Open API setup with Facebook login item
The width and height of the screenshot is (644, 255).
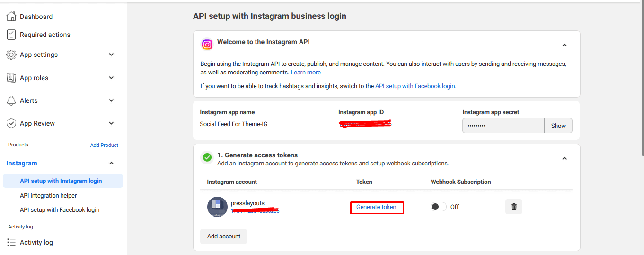coord(60,209)
